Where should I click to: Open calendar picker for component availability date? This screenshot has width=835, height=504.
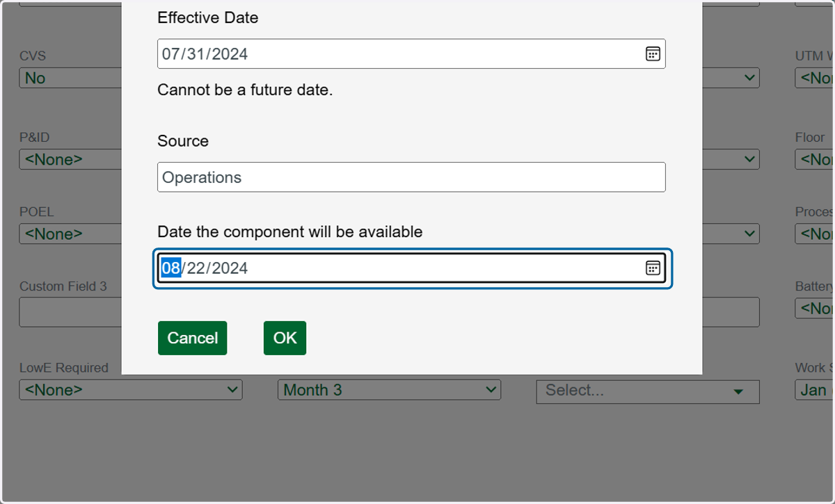click(653, 268)
